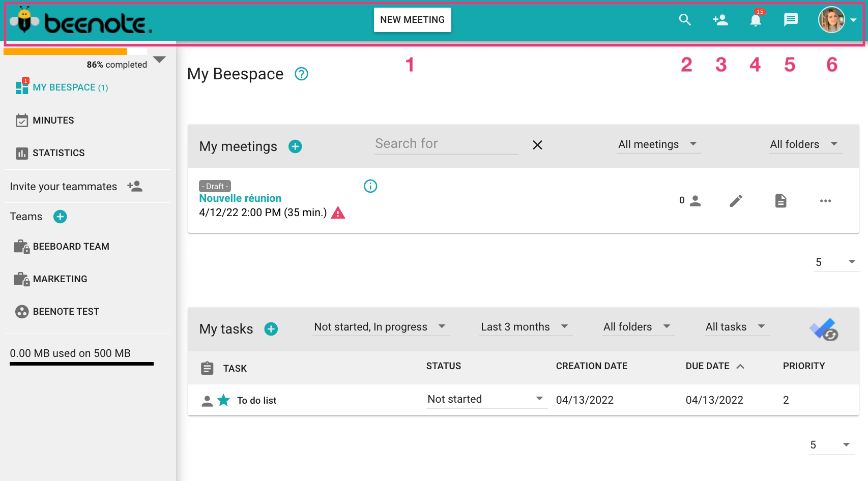The width and height of the screenshot is (868, 481).
Task: Collapse the 86% completed progress panel
Action: (159, 59)
